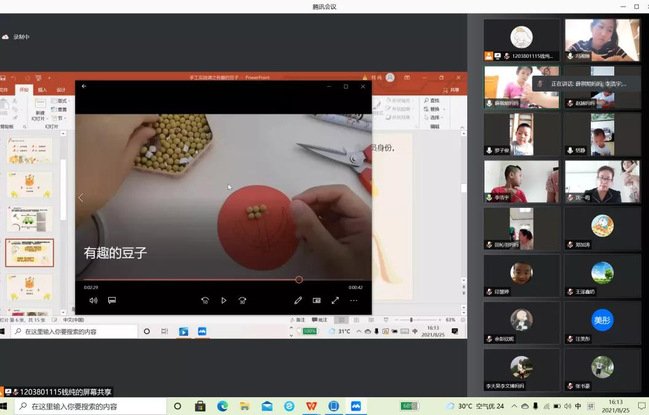Open the video player more options menu
This screenshot has width=649, height=415.
coord(353,300)
